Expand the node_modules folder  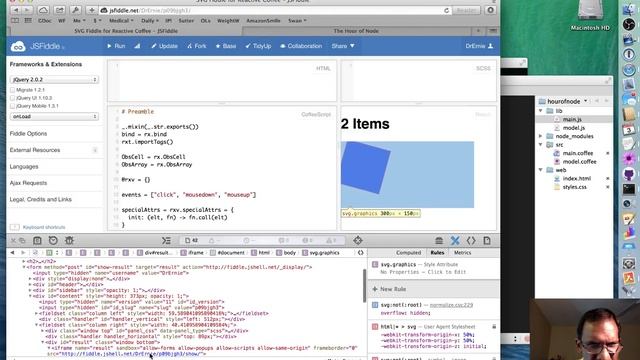(541, 136)
